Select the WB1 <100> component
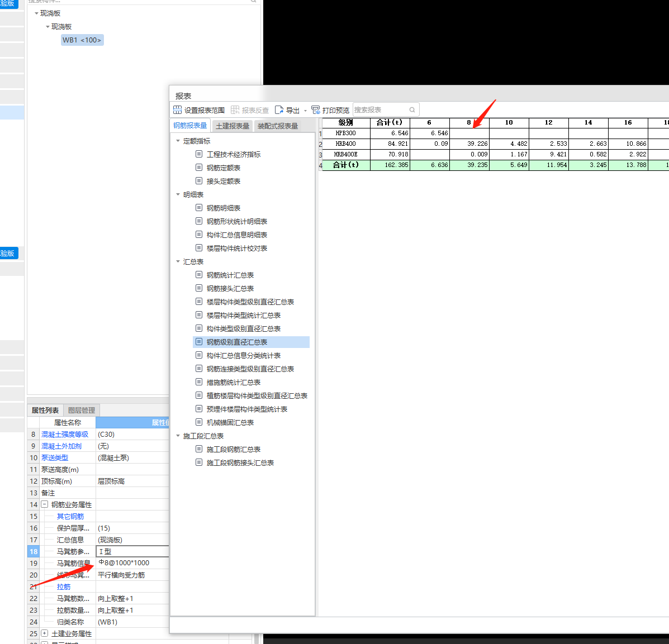 point(82,40)
